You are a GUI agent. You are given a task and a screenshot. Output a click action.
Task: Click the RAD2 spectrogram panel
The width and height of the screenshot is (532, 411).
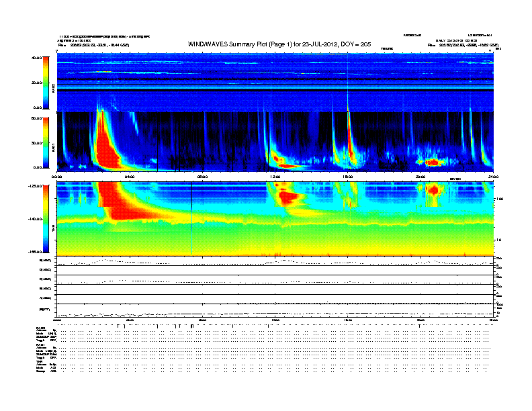pyautogui.click(x=275, y=82)
